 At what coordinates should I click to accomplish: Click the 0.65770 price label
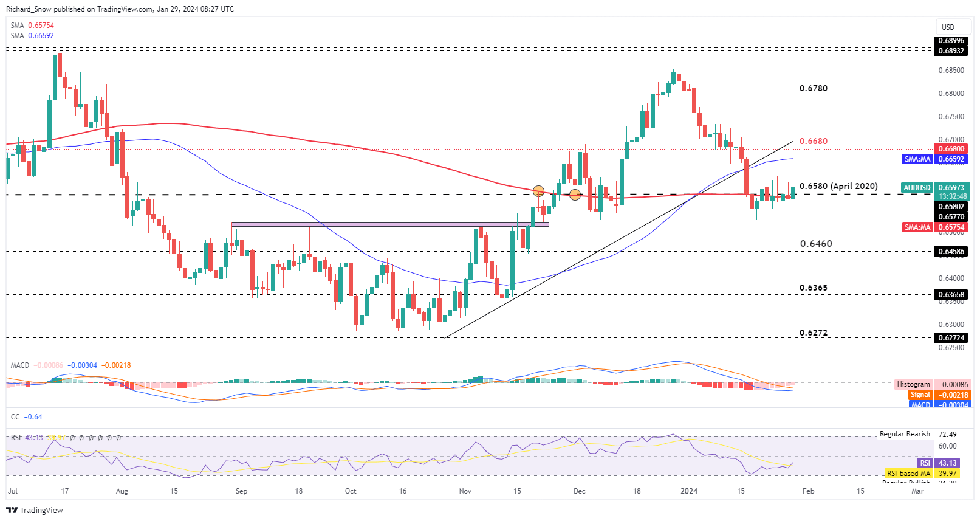click(951, 217)
